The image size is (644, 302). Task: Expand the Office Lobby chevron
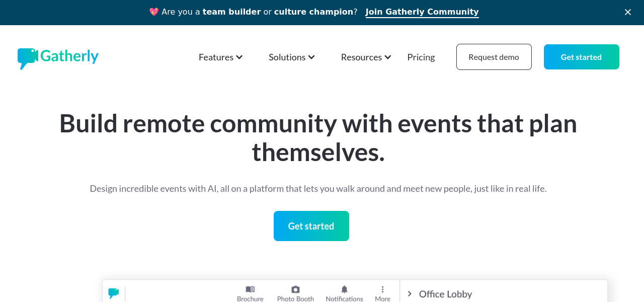point(410,293)
